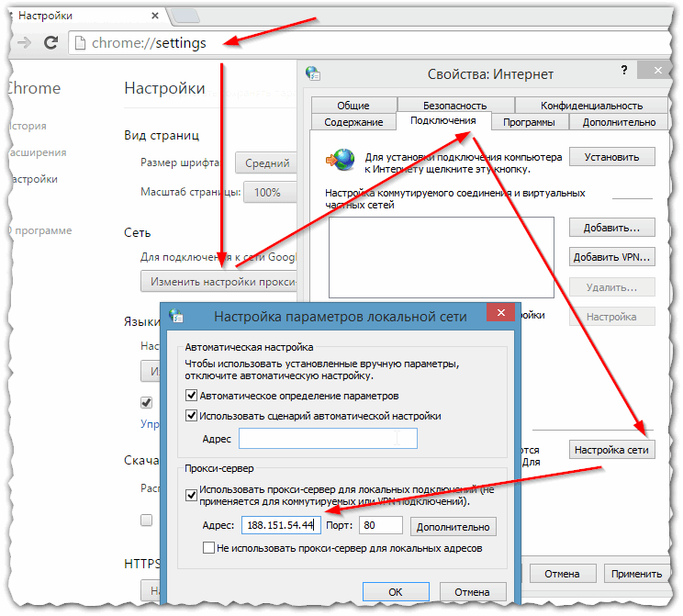Open the Содержание tab

pyautogui.click(x=353, y=122)
